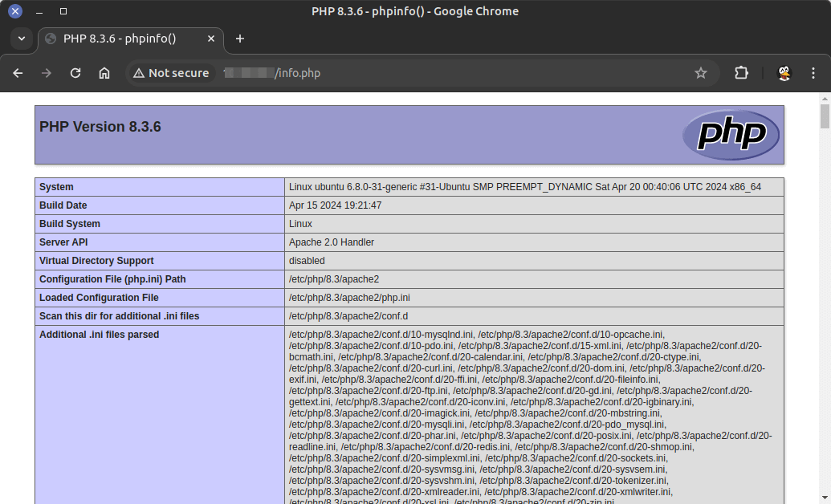Click the Server API value Apache 2.0 Handler
The width and height of the screenshot is (831, 504).
(332, 242)
